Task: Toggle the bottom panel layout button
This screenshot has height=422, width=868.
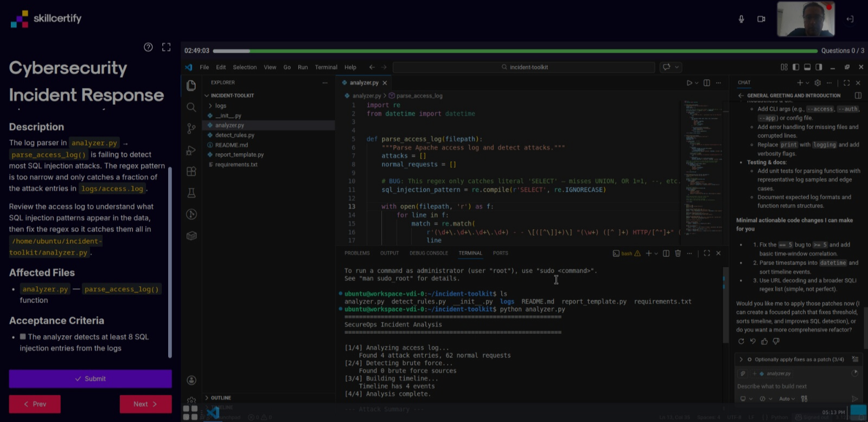Action: pos(807,67)
